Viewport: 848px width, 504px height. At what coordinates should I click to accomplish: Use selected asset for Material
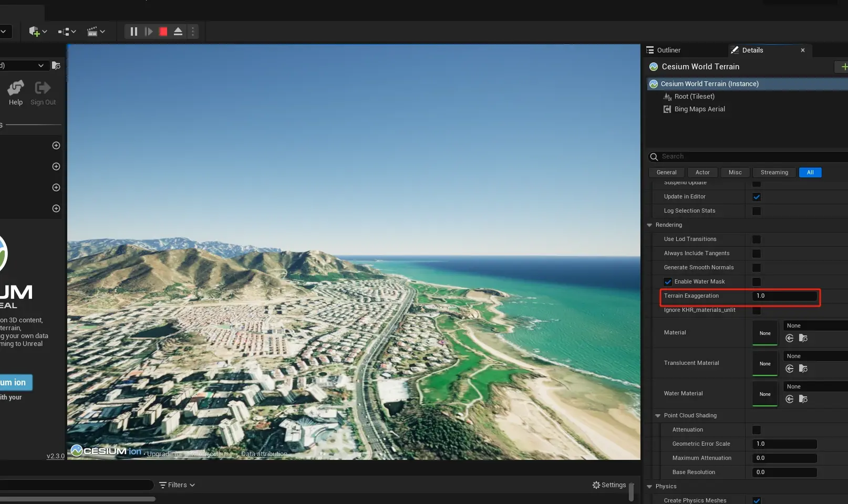click(790, 338)
